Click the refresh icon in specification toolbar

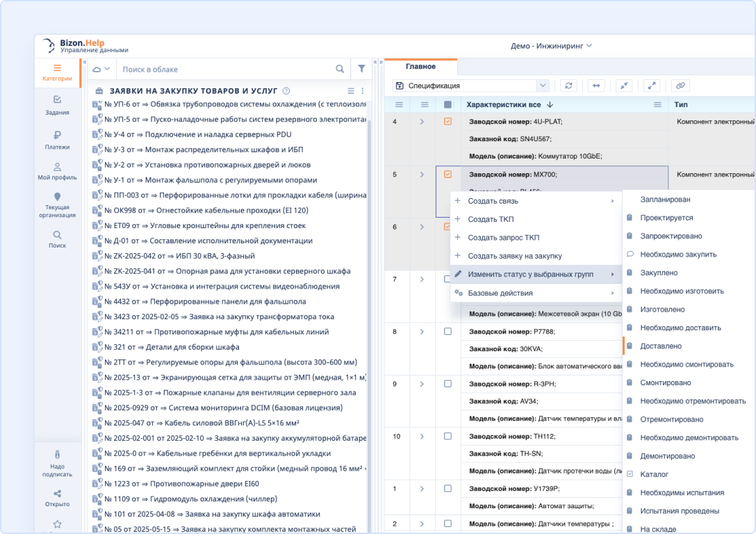(x=569, y=86)
